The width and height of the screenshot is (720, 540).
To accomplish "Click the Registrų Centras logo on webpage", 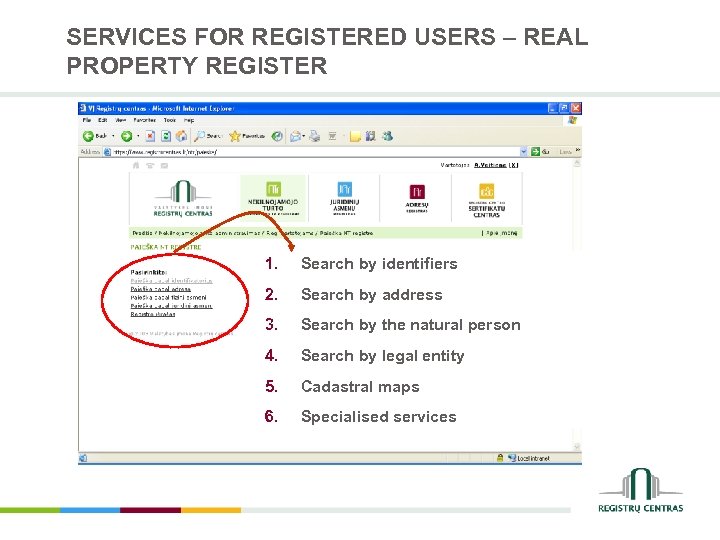I will [x=183, y=198].
